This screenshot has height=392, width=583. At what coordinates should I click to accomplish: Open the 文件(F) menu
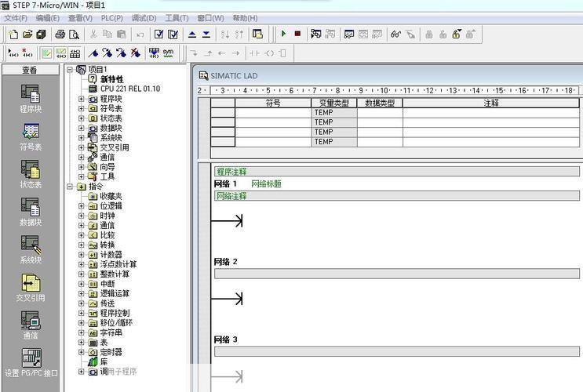coord(16,18)
